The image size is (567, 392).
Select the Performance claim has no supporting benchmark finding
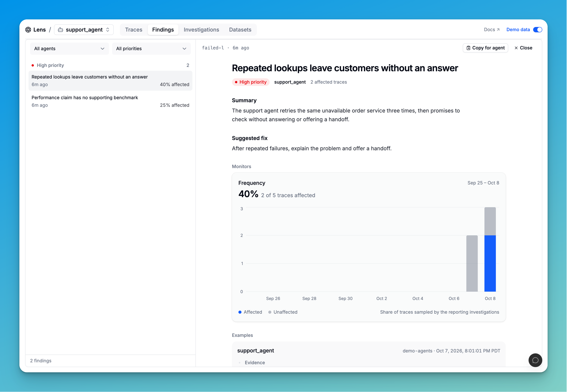click(x=110, y=102)
